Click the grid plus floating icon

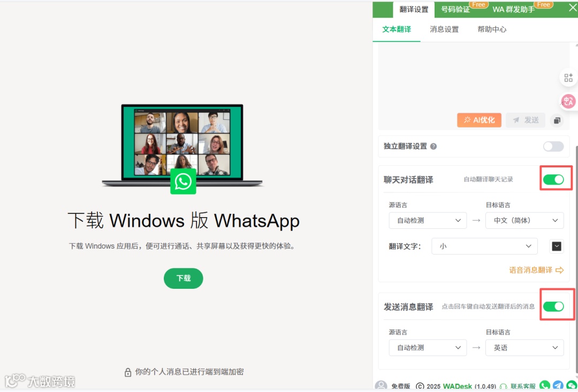click(568, 78)
